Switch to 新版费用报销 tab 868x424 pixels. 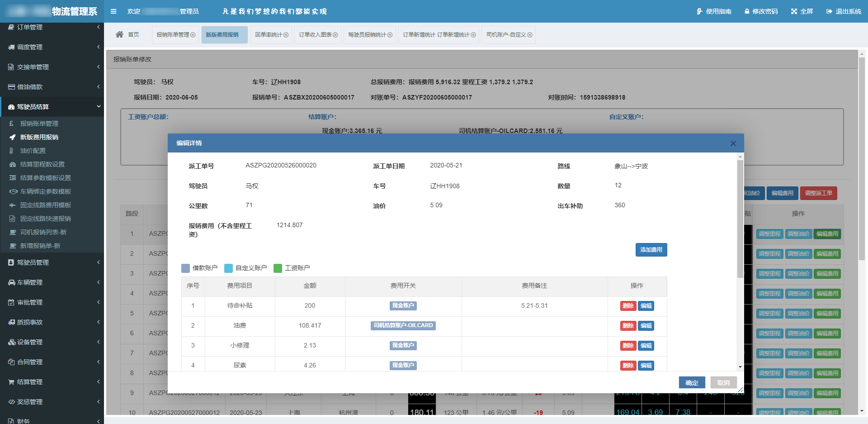tap(224, 35)
